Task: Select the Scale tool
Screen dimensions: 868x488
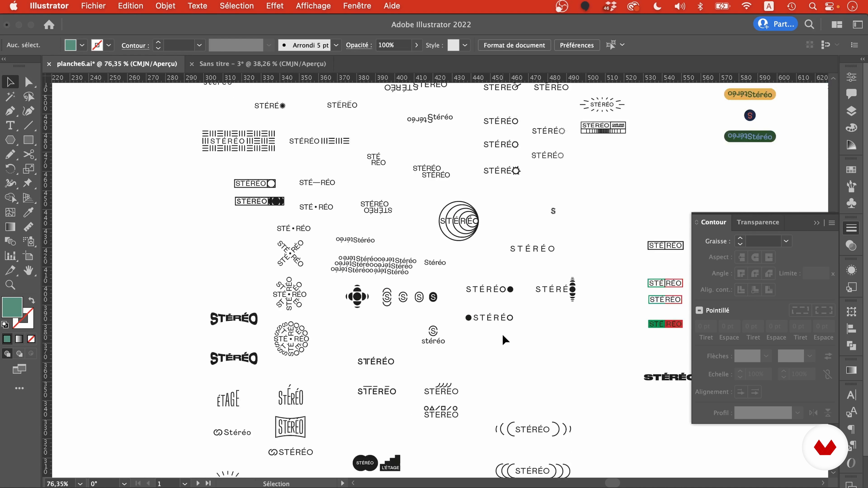Action: coord(29,169)
